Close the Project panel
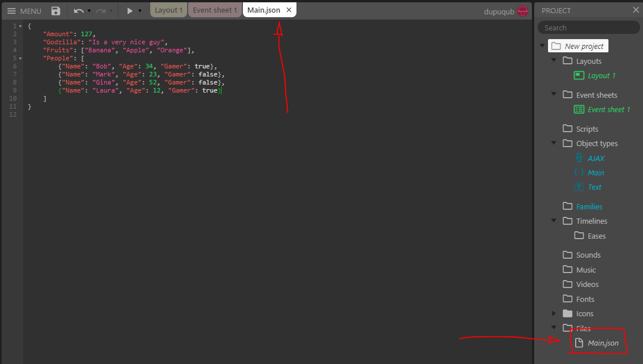Screen dimensions: 643x364 pos(636,10)
